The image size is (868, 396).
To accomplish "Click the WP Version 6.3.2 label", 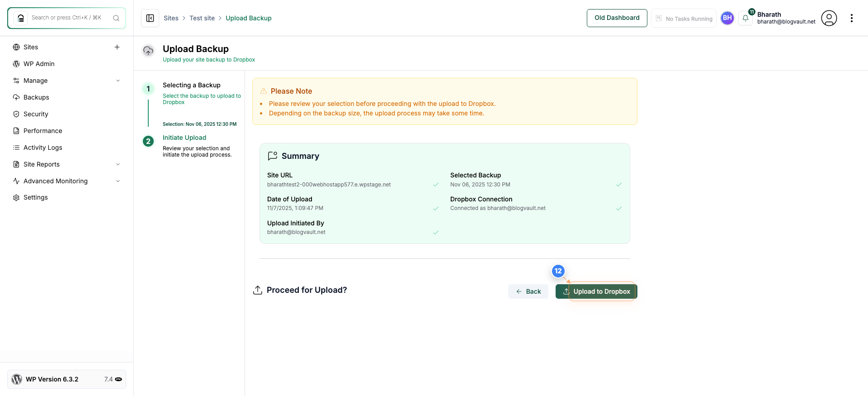I will point(52,379).
